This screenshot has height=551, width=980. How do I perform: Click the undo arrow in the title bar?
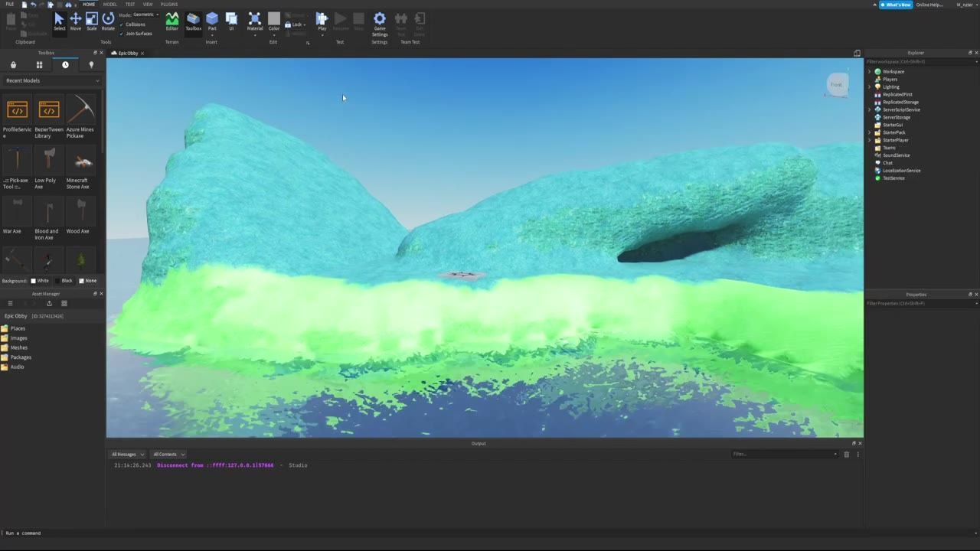[33, 4]
